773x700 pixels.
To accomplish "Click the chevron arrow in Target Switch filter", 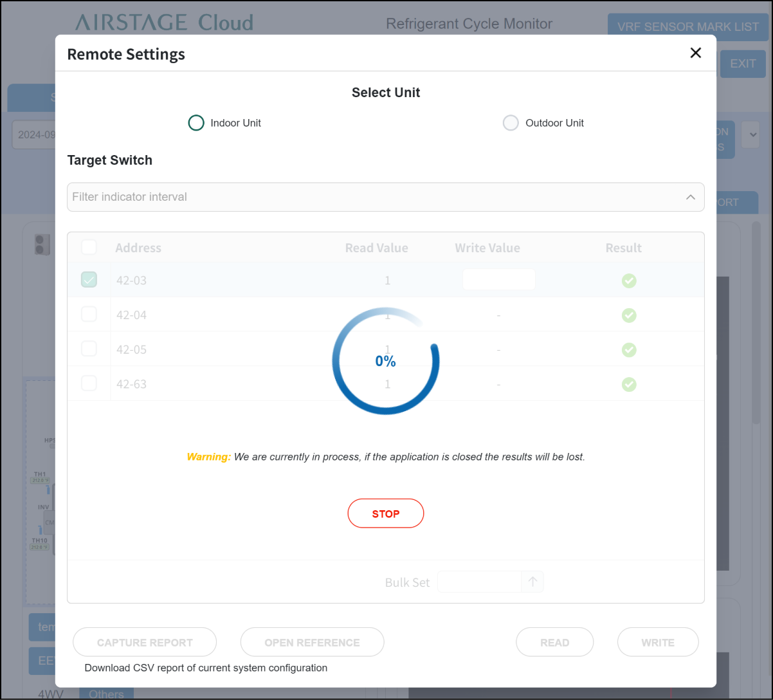I will [x=691, y=197].
